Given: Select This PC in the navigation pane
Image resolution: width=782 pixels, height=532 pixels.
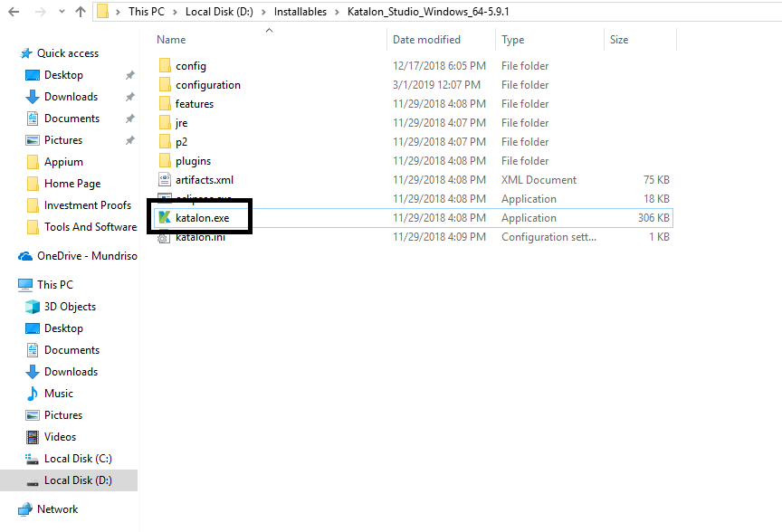Looking at the screenshot, I should [x=55, y=285].
